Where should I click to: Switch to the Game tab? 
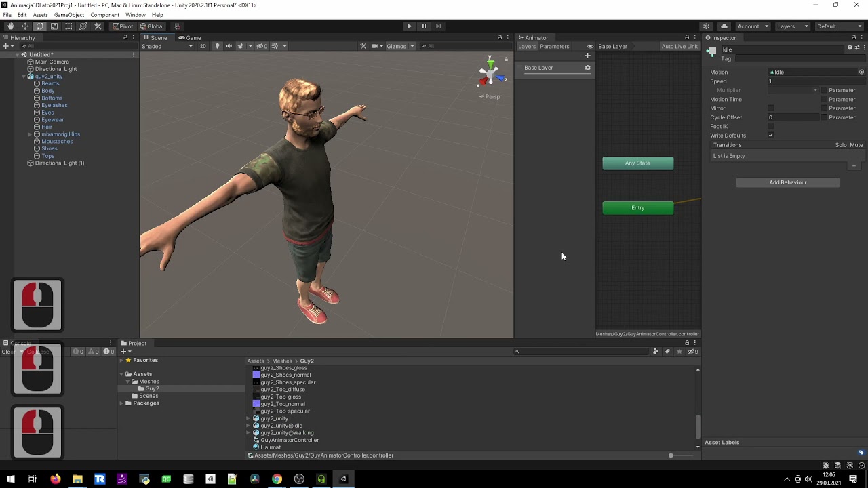(x=190, y=38)
